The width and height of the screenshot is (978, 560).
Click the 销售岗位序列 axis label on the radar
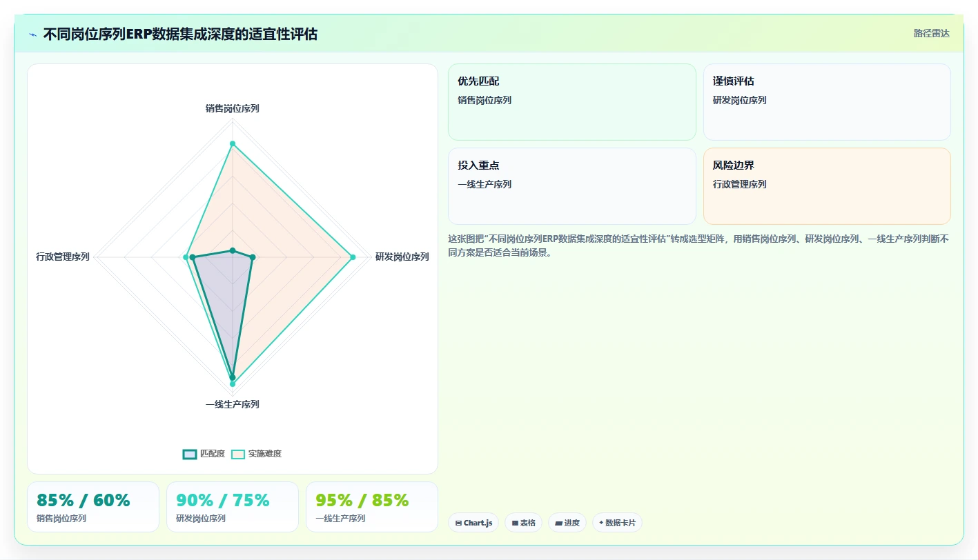pos(232,108)
